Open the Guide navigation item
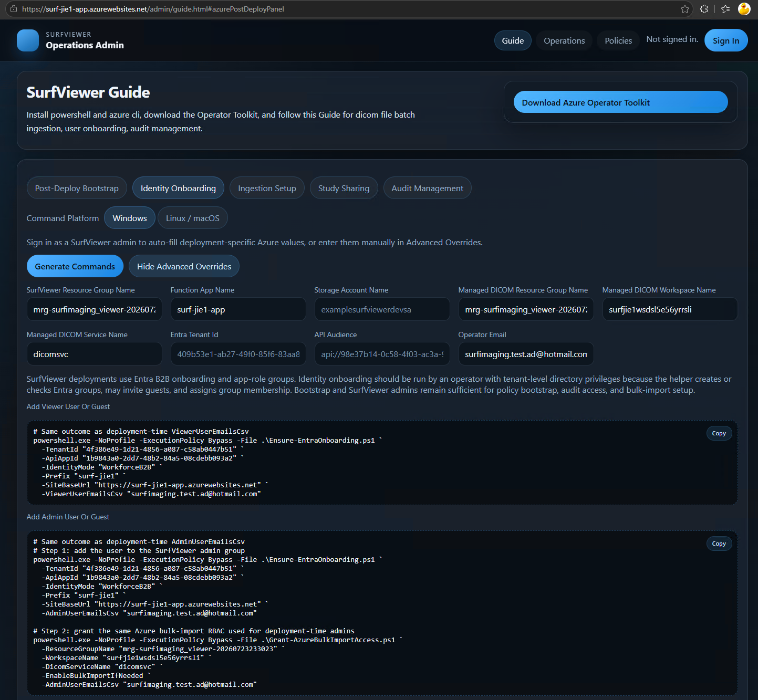The image size is (758, 700). click(513, 40)
